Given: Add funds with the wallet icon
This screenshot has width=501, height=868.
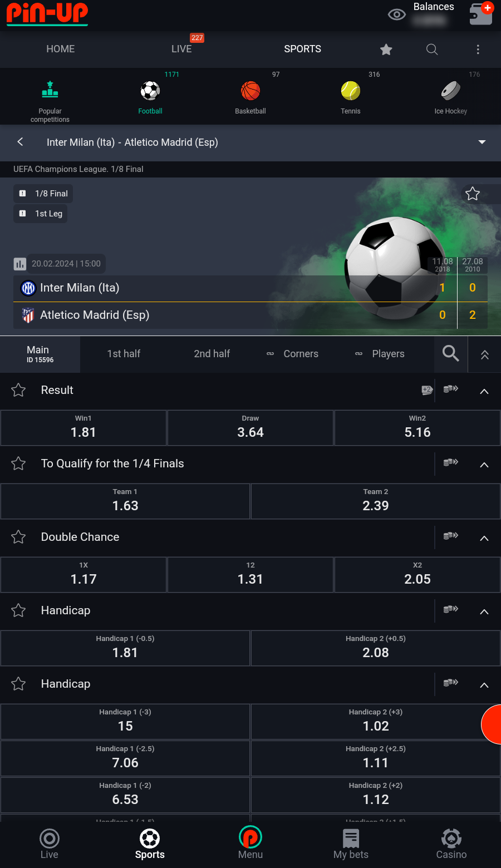Looking at the screenshot, I should click(481, 14).
